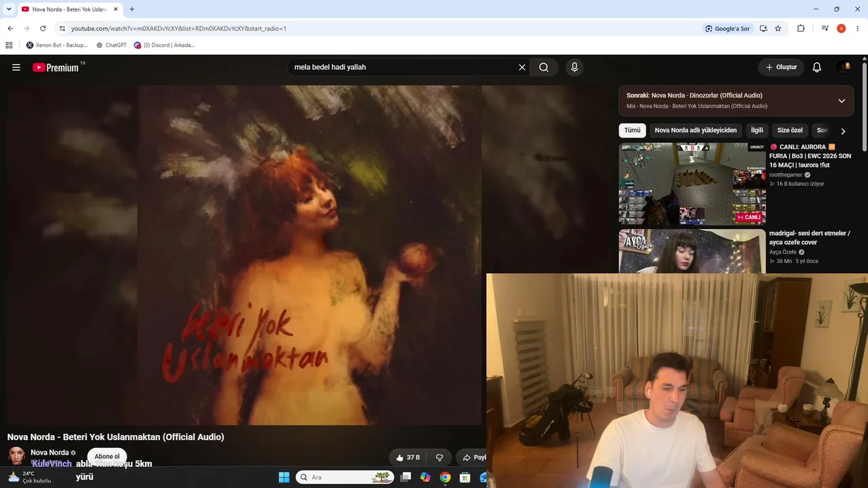Open the Chrome extensions puzzle icon
This screenshot has height=488, width=868.
click(x=801, y=28)
